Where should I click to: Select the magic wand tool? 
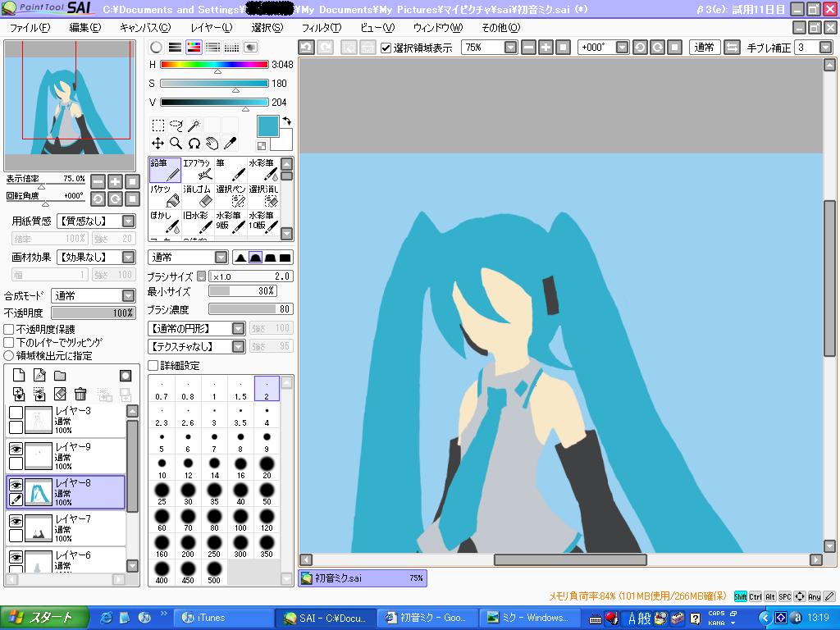pyautogui.click(x=194, y=126)
